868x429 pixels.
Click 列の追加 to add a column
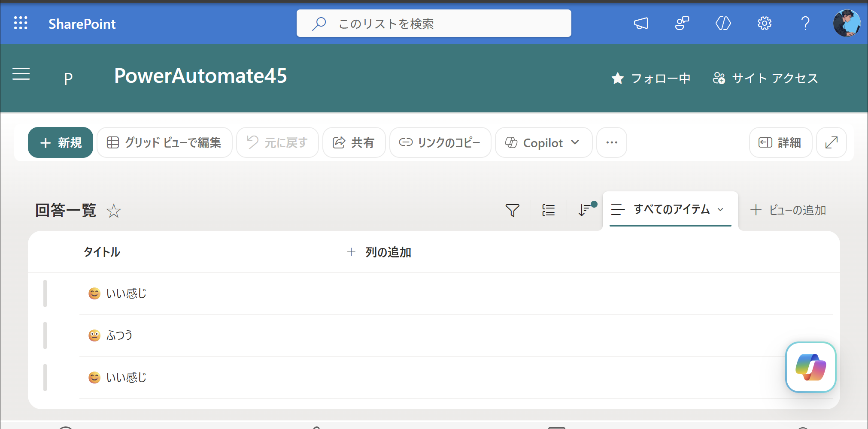point(379,252)
